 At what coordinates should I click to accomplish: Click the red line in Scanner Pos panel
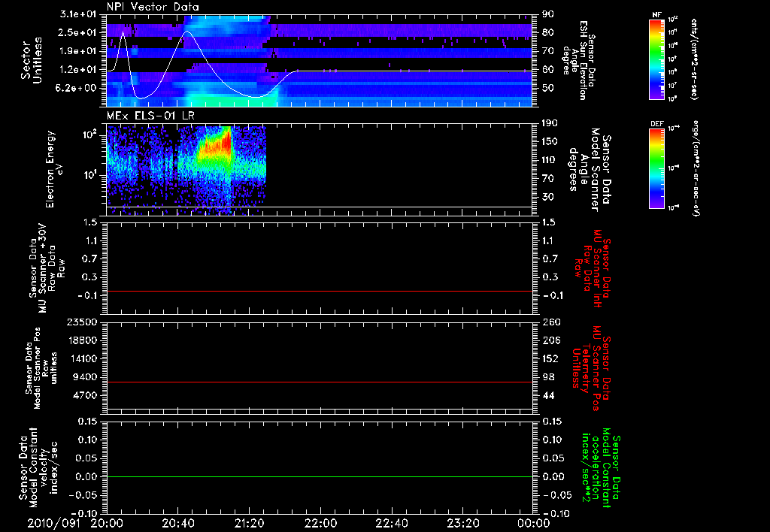point(320,382)
